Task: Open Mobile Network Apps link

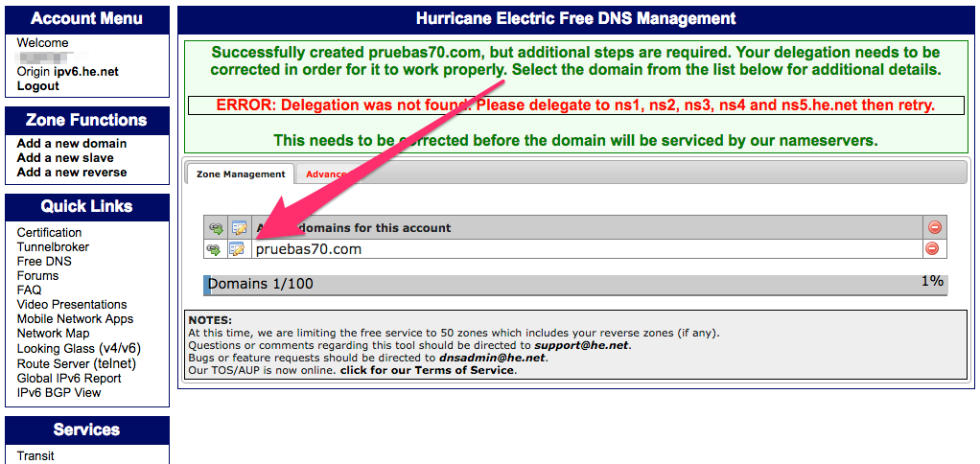Action: (x=75, y=319)
